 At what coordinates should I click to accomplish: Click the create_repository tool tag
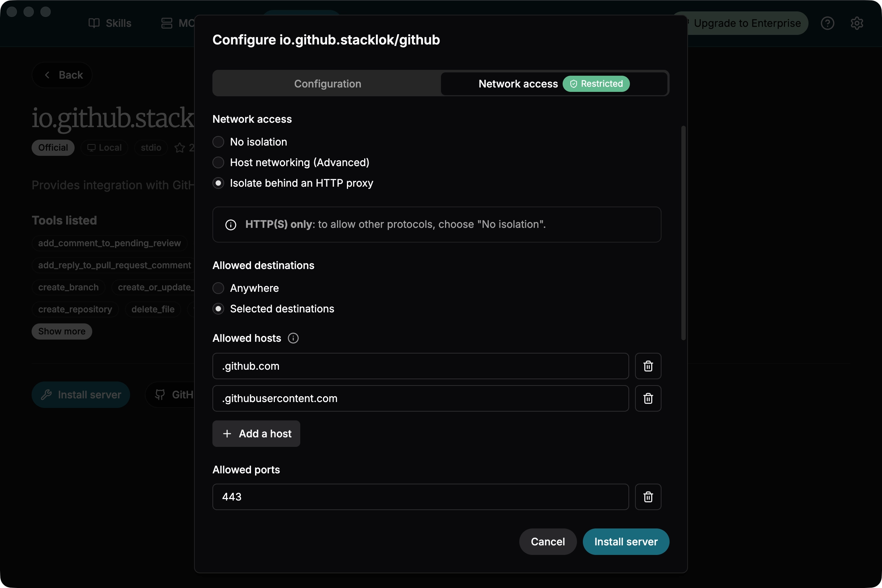[75, 310]
